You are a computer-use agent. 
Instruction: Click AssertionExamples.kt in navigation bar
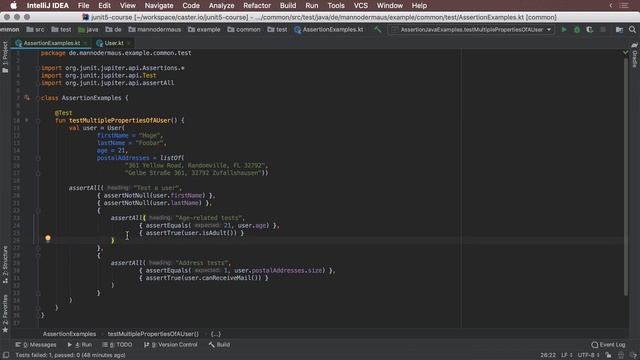click(329, 29)
